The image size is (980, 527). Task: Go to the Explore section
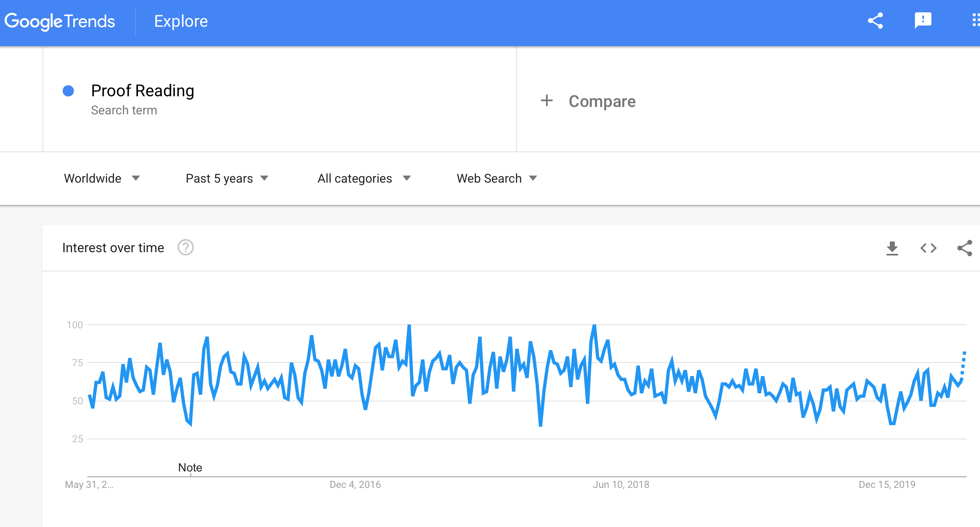[181, 21]
